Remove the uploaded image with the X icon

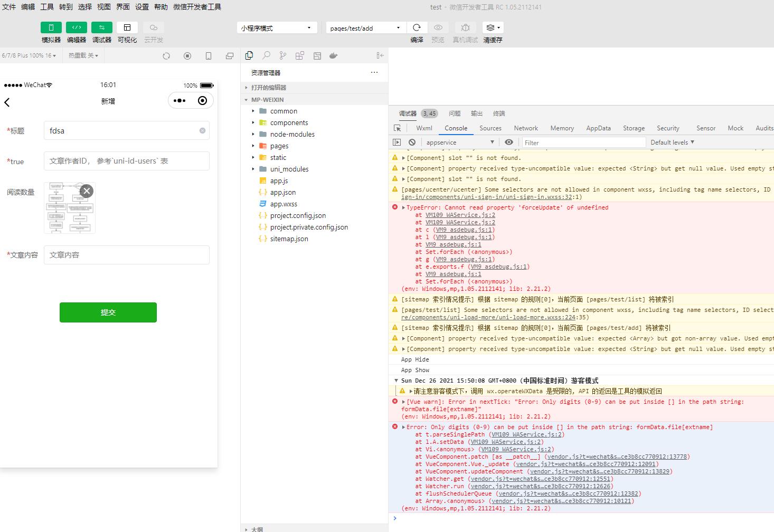pyautogui.click(x=87, y=191)
